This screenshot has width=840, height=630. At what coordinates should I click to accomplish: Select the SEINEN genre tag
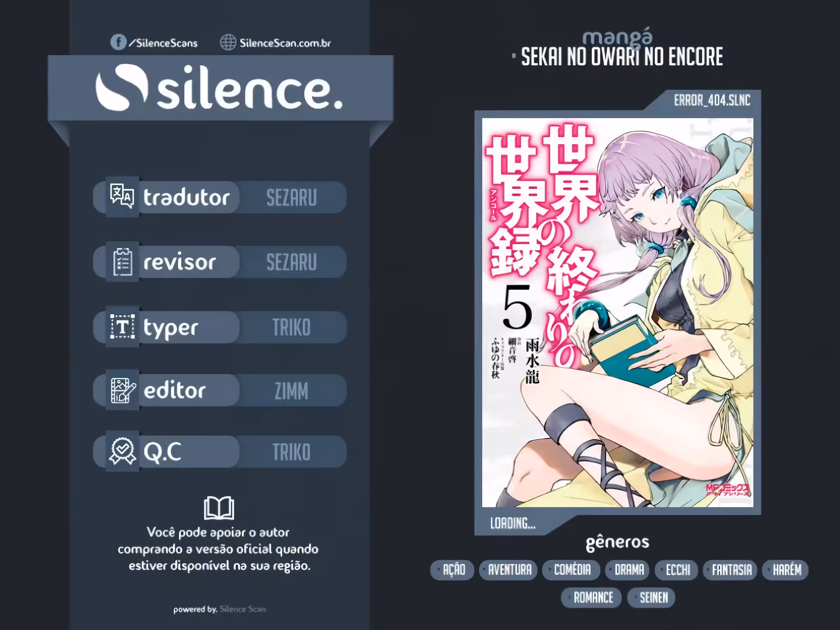(651, 597)
